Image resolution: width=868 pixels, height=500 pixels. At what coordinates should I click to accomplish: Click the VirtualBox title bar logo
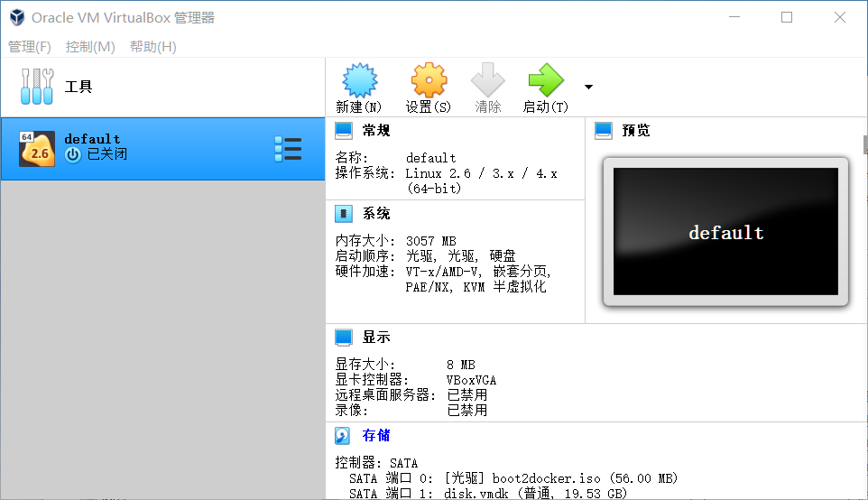(17, 17)
